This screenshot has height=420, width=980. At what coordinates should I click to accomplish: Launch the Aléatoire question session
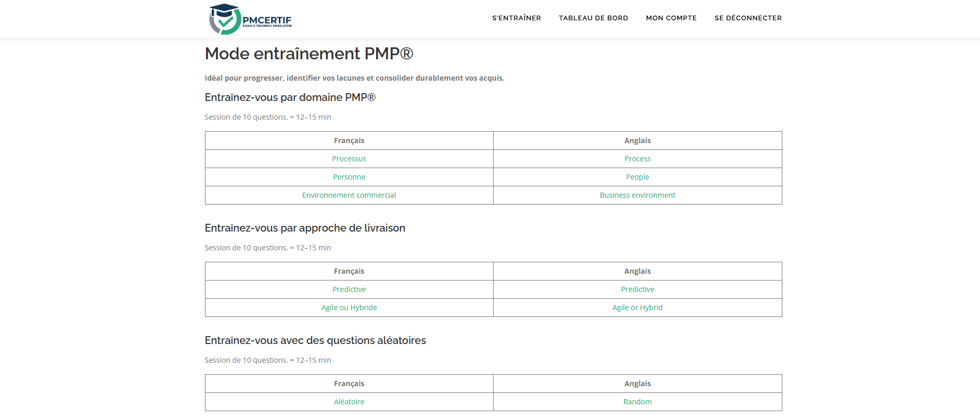pyautogui.click(x=349, y=402)
